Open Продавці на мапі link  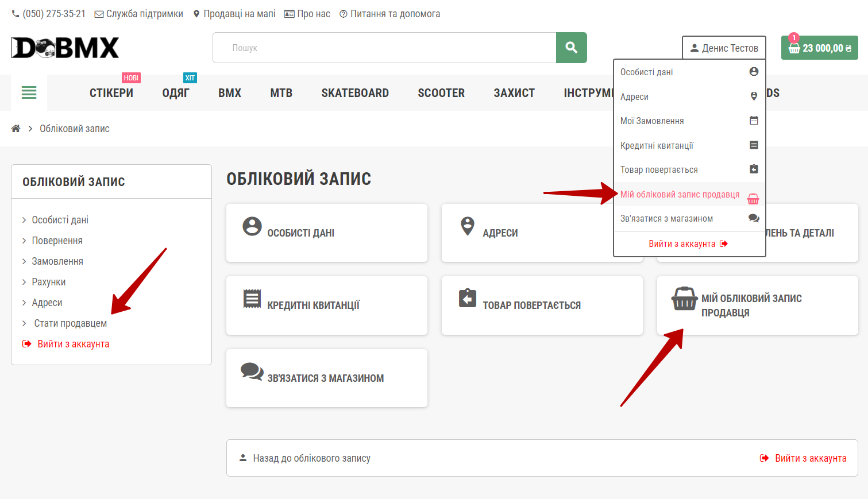[234, 14]
